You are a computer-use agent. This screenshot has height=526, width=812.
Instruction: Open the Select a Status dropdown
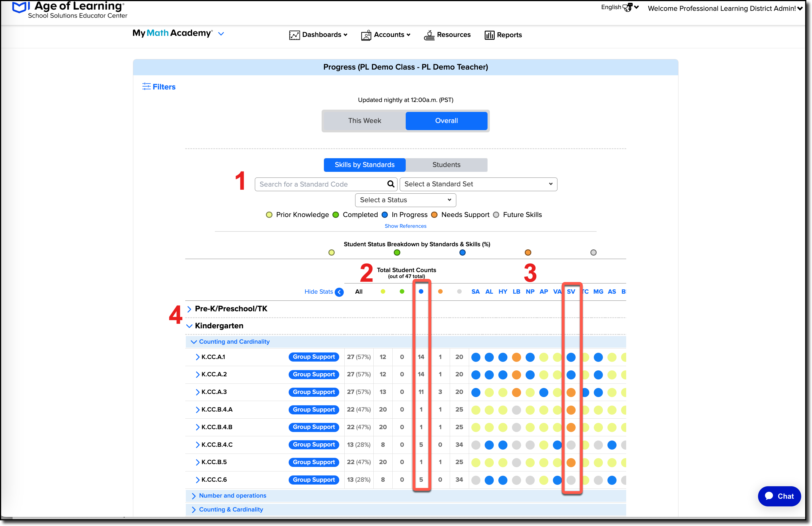pos(405,200)
